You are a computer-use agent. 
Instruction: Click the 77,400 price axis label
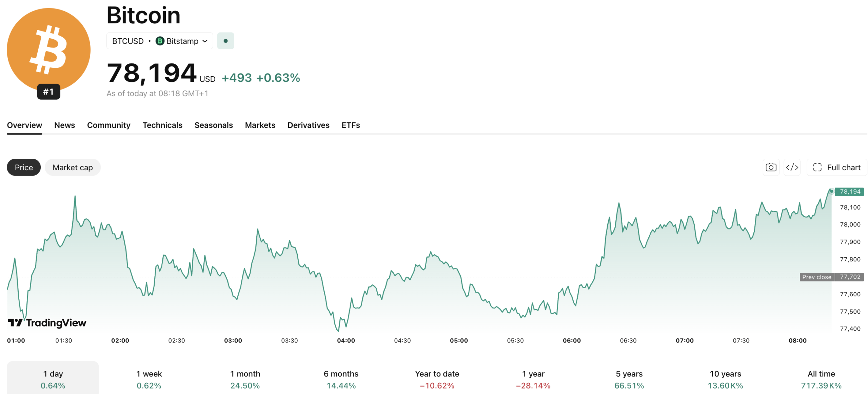point(850,329)
